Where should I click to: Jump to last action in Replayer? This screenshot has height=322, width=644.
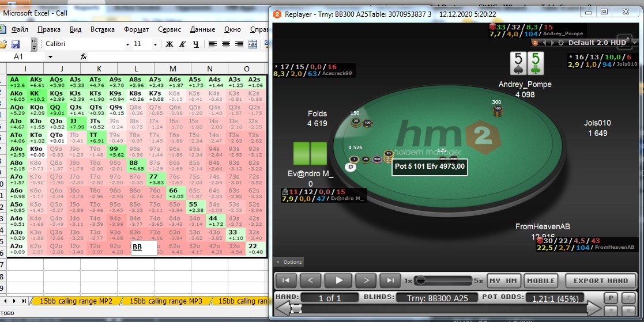(390, 281)
